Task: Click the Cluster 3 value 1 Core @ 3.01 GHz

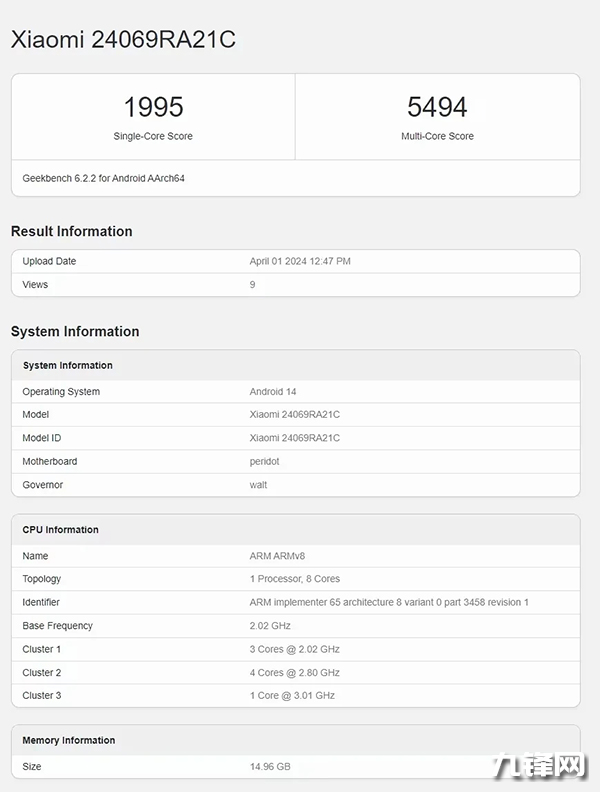Action: pos(292,695)
